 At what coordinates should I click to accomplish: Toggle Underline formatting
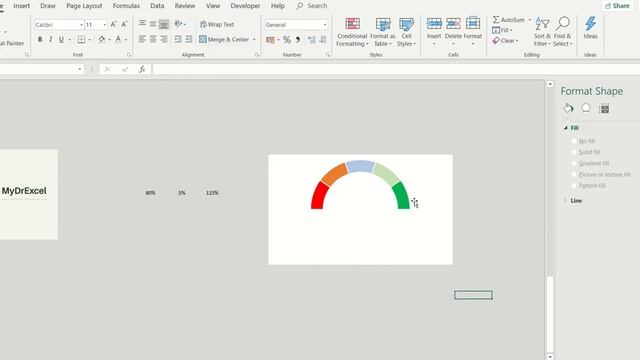(x=61, y=40)
